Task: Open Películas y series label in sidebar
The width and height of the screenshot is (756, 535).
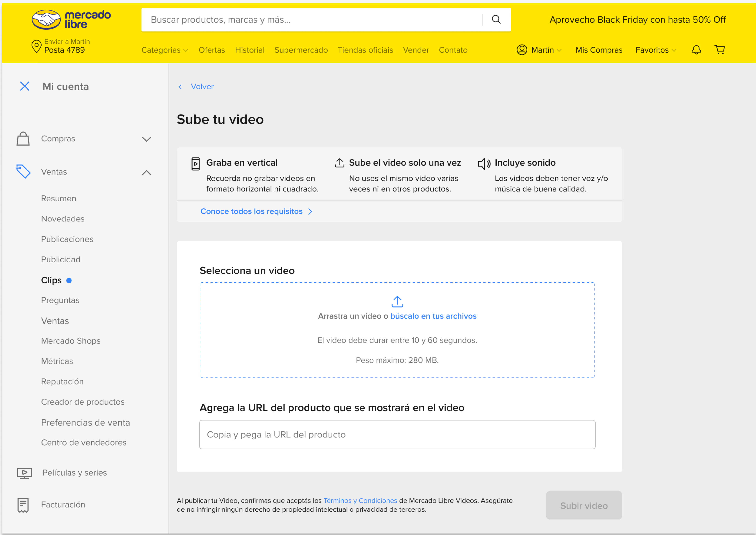Action: (x=74, y=473)
